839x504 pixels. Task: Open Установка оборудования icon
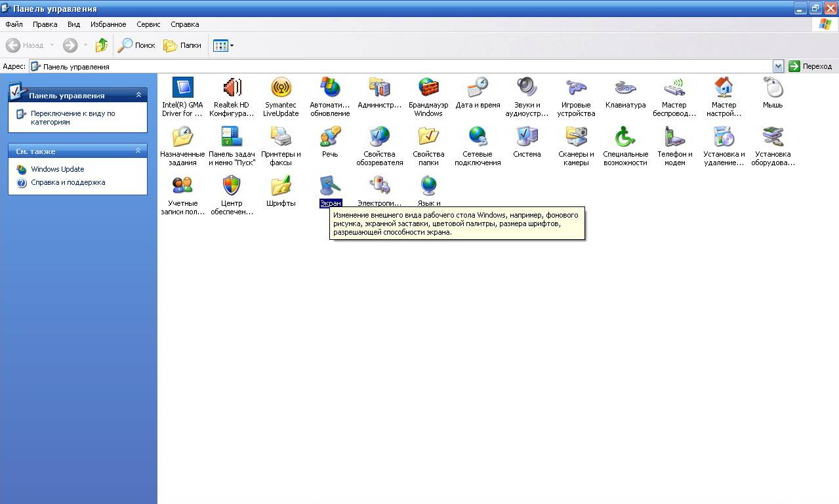tap(773, 136)
